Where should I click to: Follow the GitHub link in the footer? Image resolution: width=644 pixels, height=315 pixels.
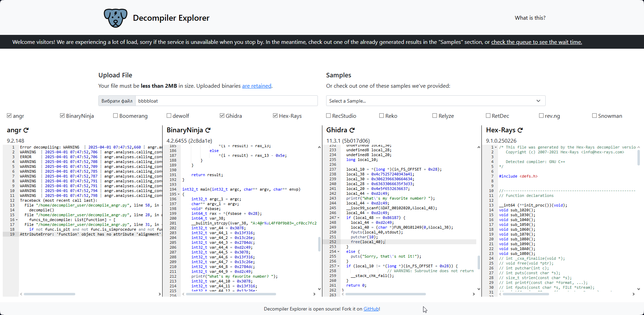coord(371,309)
